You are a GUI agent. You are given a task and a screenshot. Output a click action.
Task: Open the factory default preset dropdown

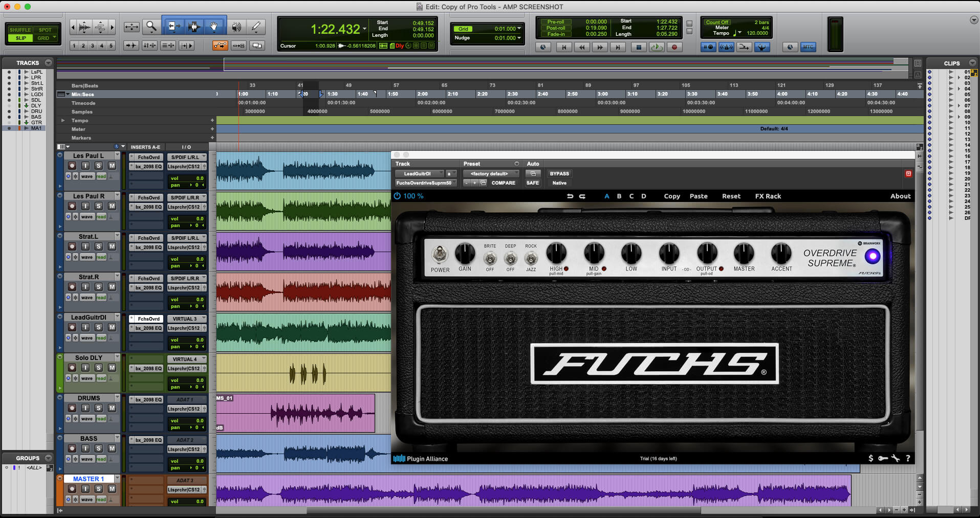[x=491, y=174]
